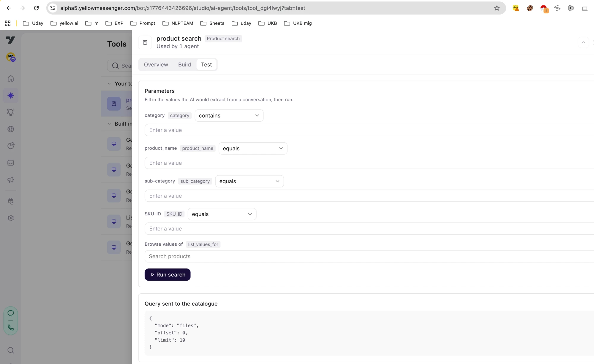The image size is (594, 364).
Task: Open the Prompt bookmarks folder
Action: click(143, 23)
